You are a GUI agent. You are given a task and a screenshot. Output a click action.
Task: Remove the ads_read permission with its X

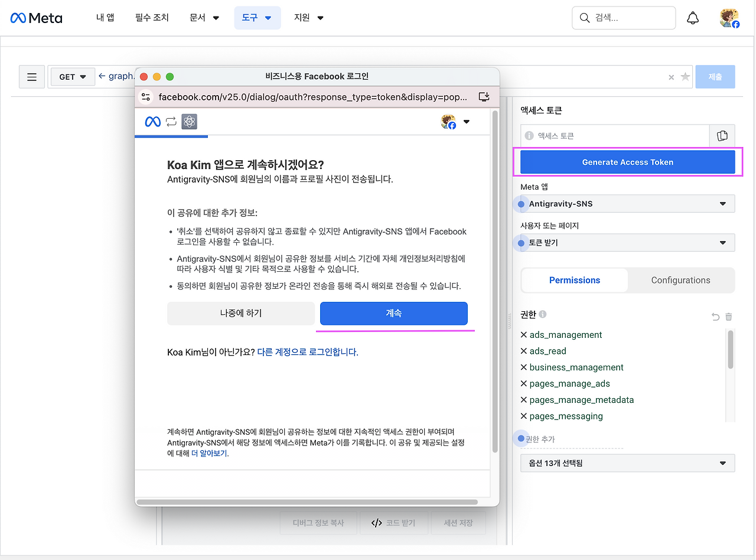(x=524, y=351)
